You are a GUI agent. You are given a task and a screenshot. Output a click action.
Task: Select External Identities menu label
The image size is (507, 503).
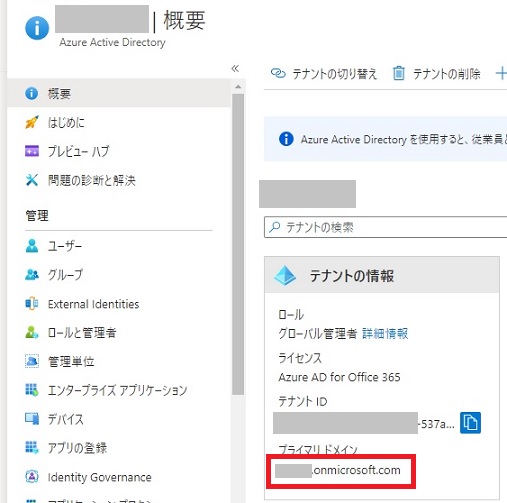(93, 304)
